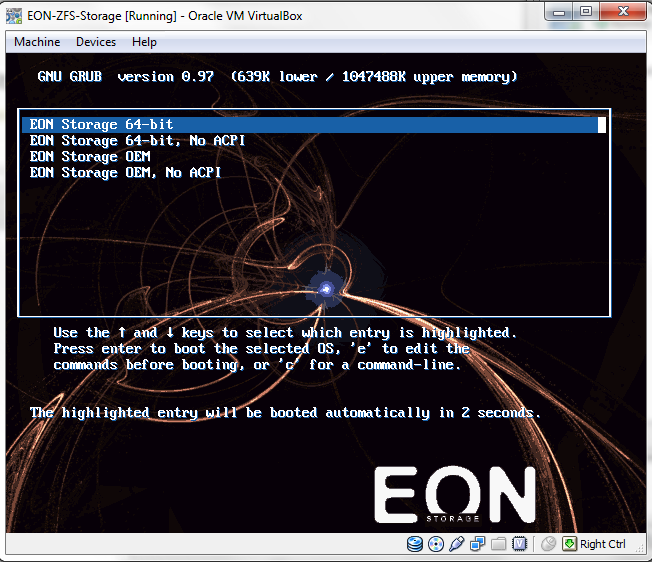Click the Right Ctrl host key label
652x562 pixels.
[x=603, y=544]
